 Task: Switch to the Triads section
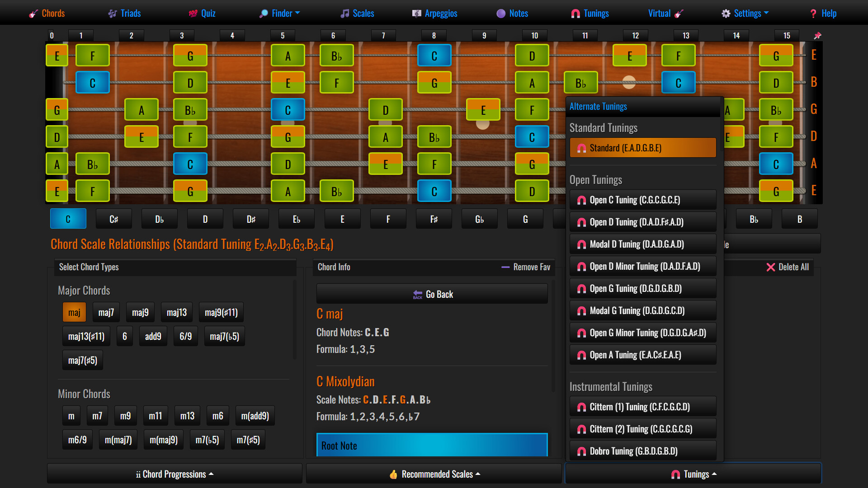pyautogui.click(x=125, y=13)
